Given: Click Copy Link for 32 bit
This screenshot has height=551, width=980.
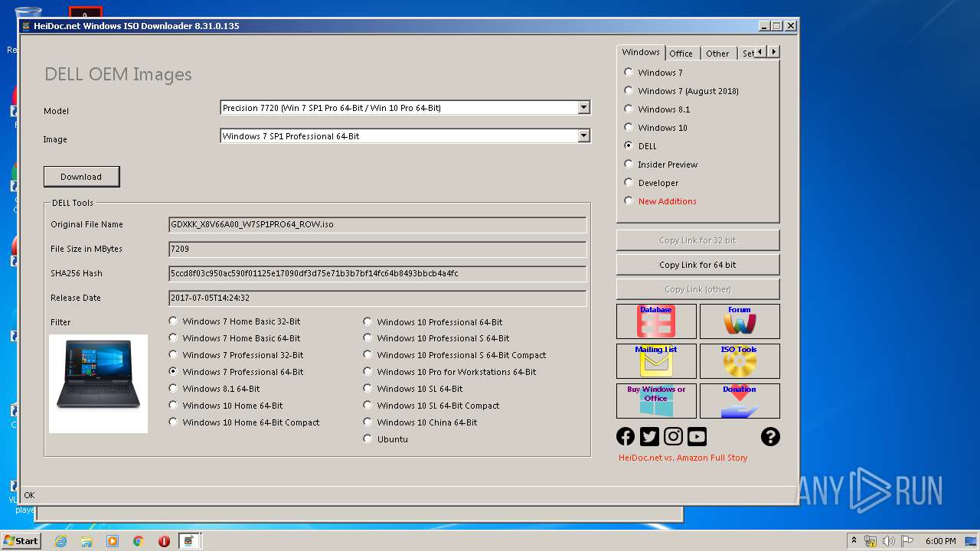Looking at the screenshot, I should tap(697, 240).
